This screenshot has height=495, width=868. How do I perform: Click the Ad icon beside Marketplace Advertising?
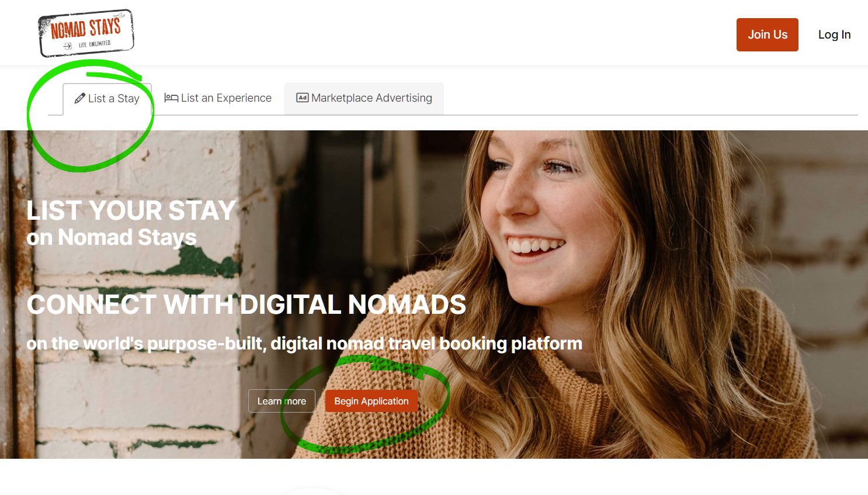[x=303, y=98]
